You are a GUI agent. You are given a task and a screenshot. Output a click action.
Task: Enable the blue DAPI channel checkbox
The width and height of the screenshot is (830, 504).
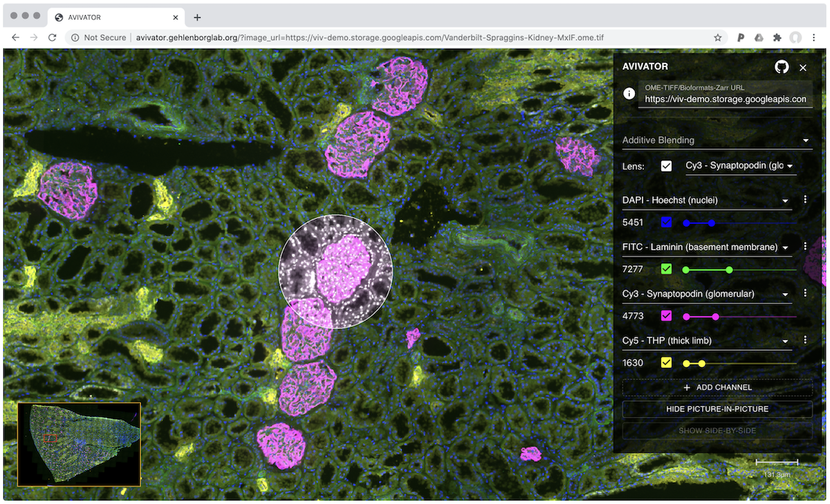click(666, 223)
